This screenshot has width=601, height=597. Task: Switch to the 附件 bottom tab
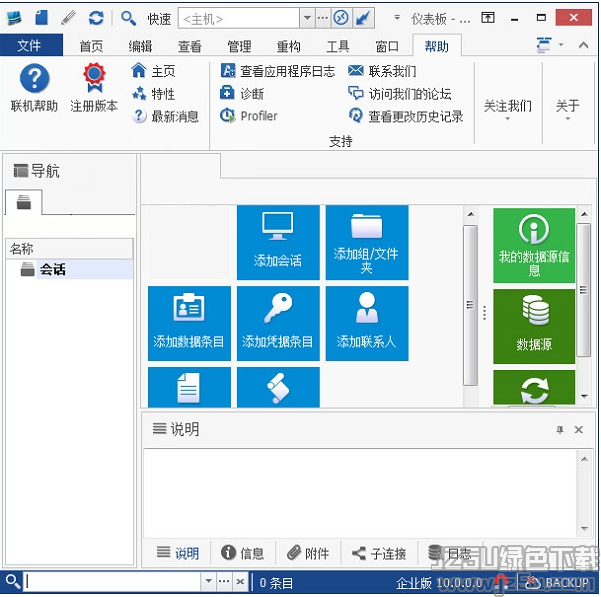[308, 553]
